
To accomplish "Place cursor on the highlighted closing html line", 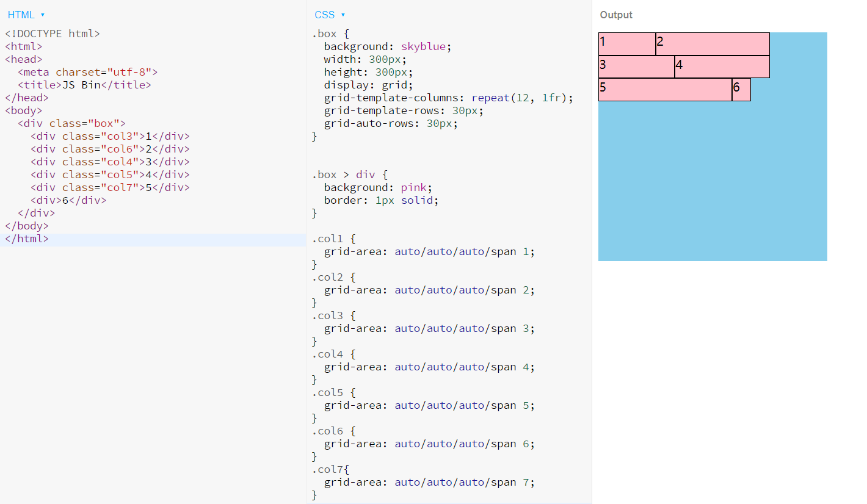I will 153,239.
